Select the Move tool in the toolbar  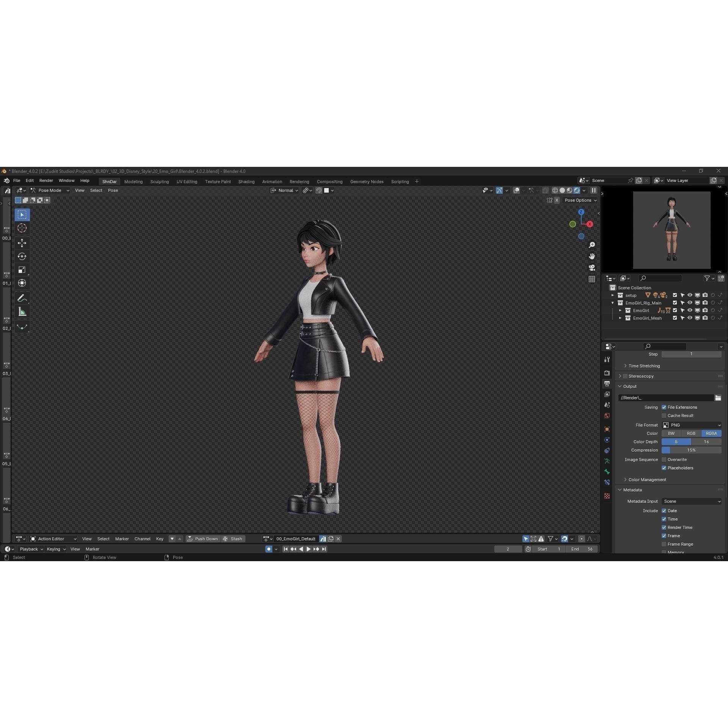[22, 243]
